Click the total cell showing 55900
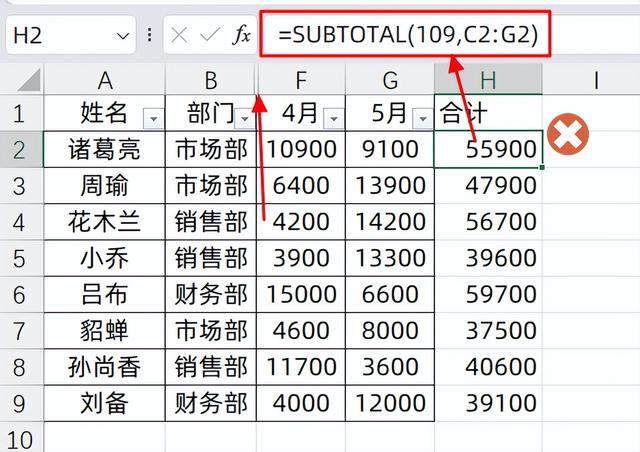640x452 pixels. 488,149
